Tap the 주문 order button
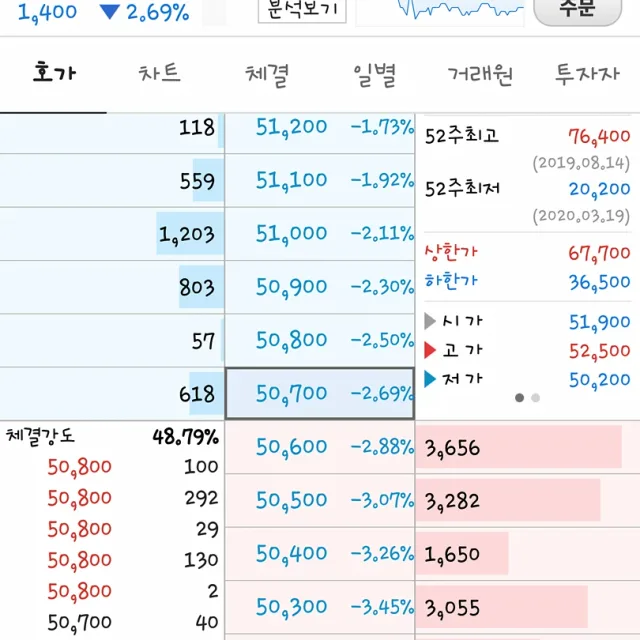Viewport: 640px width, 640px height. click(578, 11)
